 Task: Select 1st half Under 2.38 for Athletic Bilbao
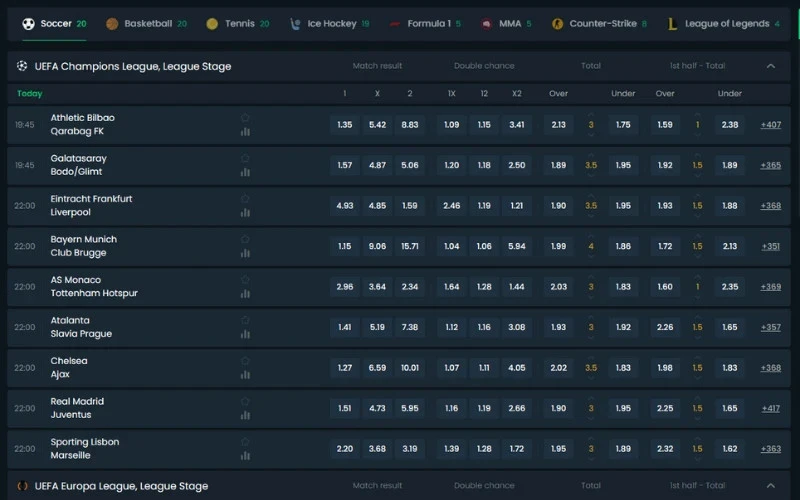click(x=730, y=124)
